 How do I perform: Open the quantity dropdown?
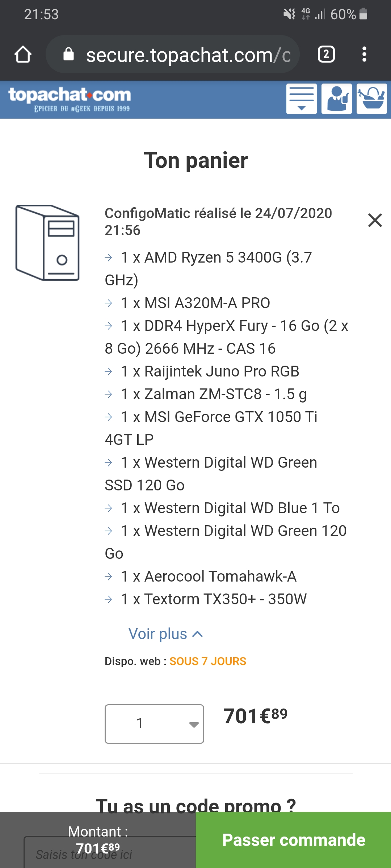click(154, 724)
